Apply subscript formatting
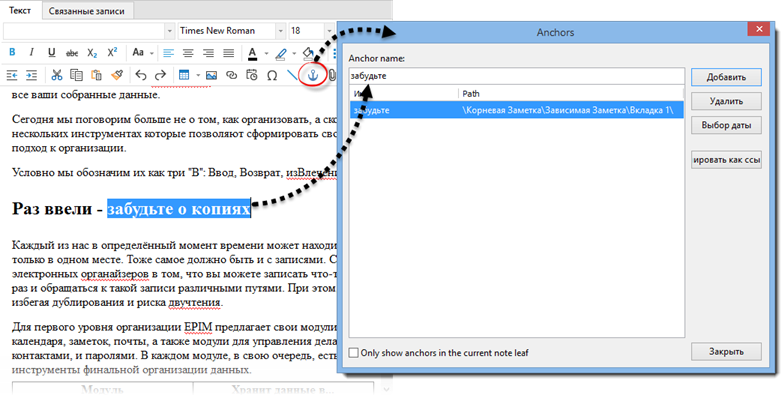 [92, 52]
